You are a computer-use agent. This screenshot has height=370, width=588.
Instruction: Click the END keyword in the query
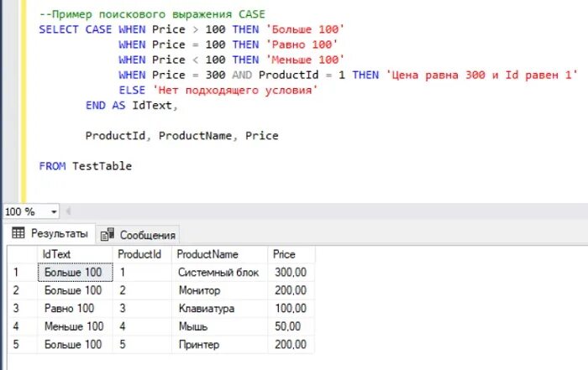96,105
